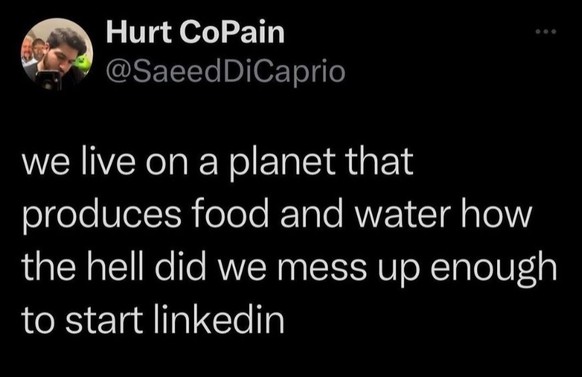Click the phone shown in avatar photo

[x=49, y=80]
